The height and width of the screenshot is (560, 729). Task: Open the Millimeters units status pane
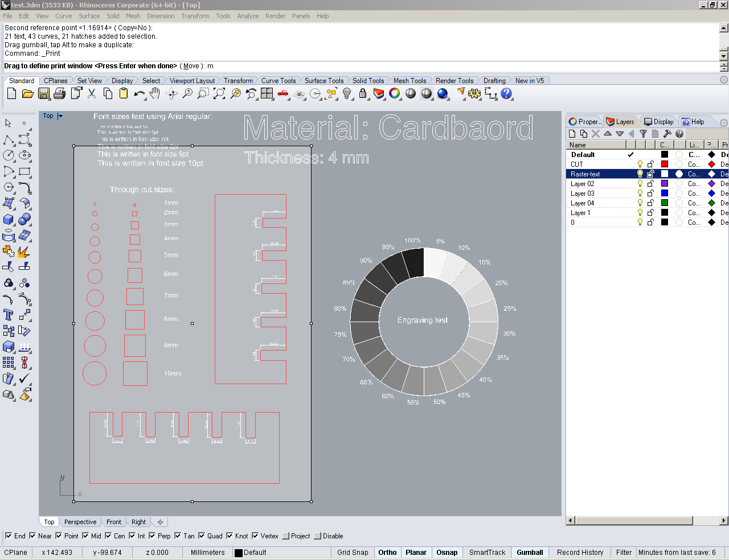(207, 553)
